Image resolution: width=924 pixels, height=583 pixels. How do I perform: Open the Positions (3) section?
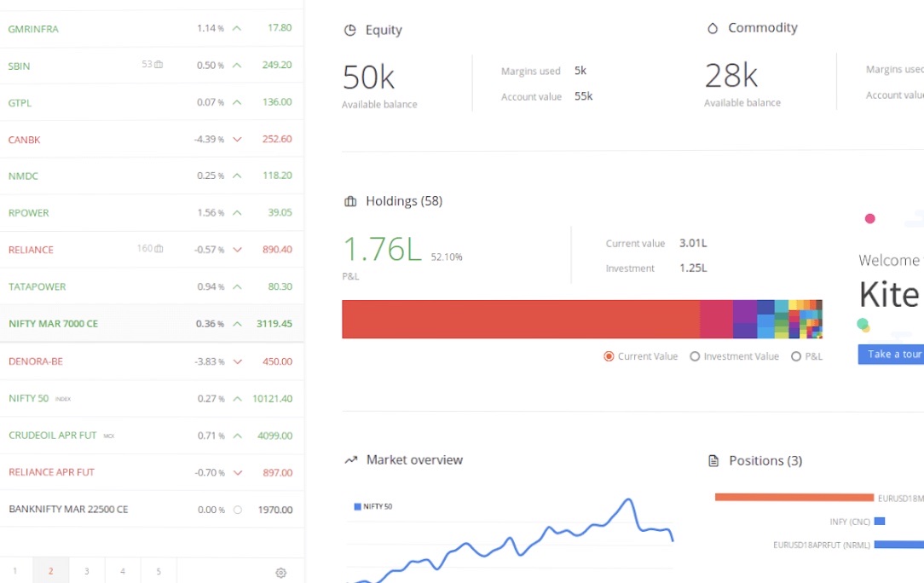coord(765,460)
